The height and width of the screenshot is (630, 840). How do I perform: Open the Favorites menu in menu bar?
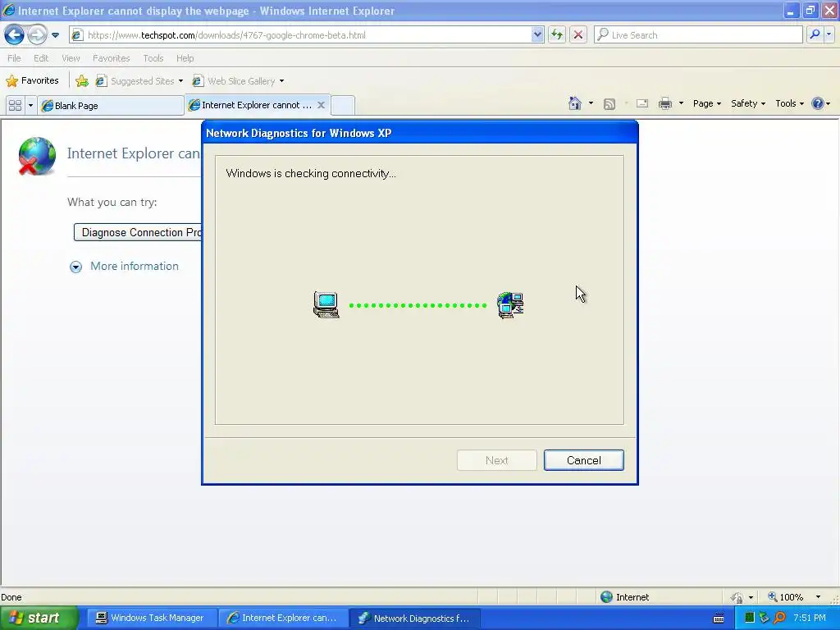(111, 58)
